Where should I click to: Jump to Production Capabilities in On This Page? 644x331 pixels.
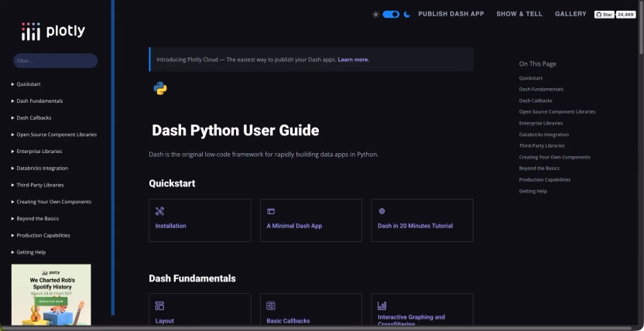point(545,179)
